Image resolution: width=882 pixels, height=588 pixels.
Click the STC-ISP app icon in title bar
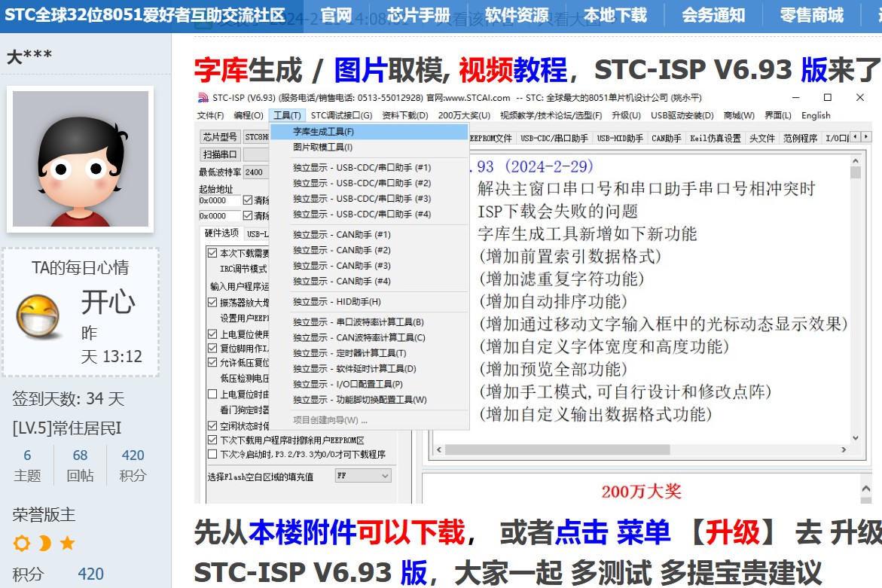click(203, 98)
